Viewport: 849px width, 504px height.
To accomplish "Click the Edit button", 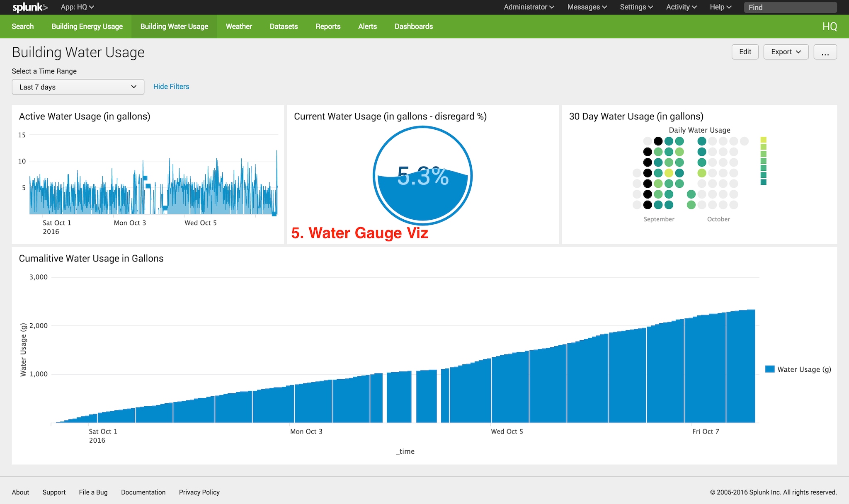I will (x=745, y=52).
